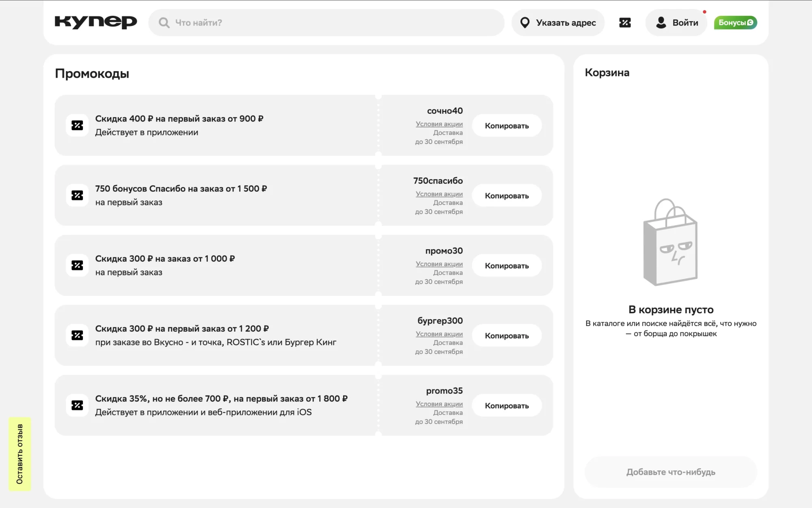
Task: Copy the 750спасибо promo code
Action: tap(507, 195)
